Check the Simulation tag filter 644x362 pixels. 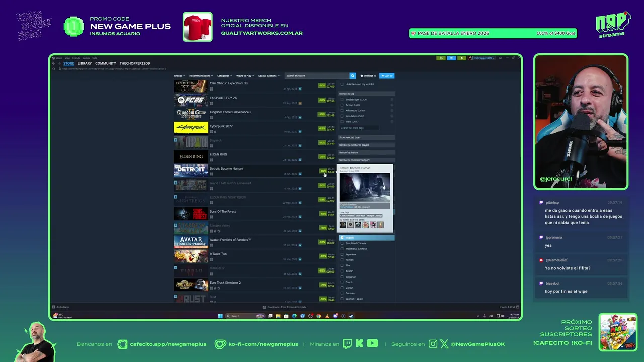tap(342, 116)
